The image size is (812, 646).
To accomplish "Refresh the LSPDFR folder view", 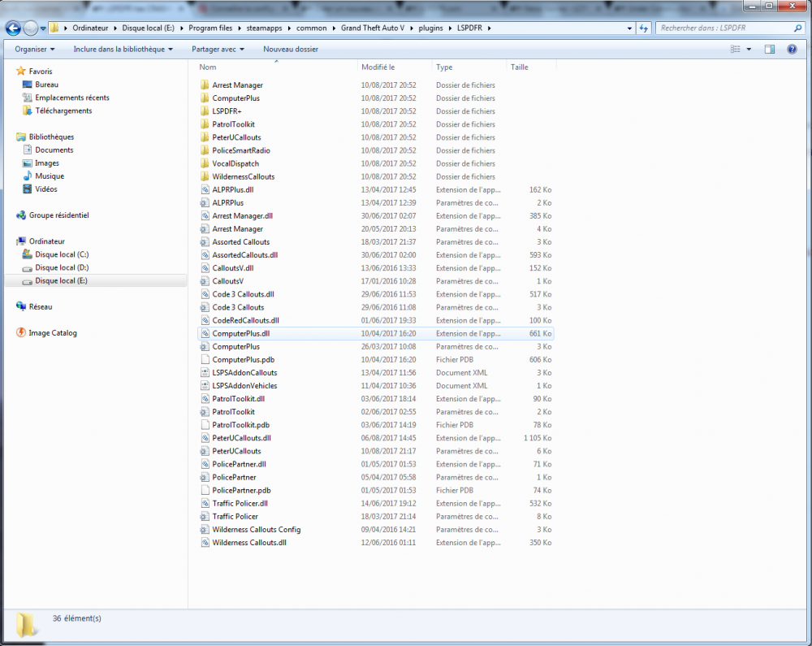I will pos(643,28).
